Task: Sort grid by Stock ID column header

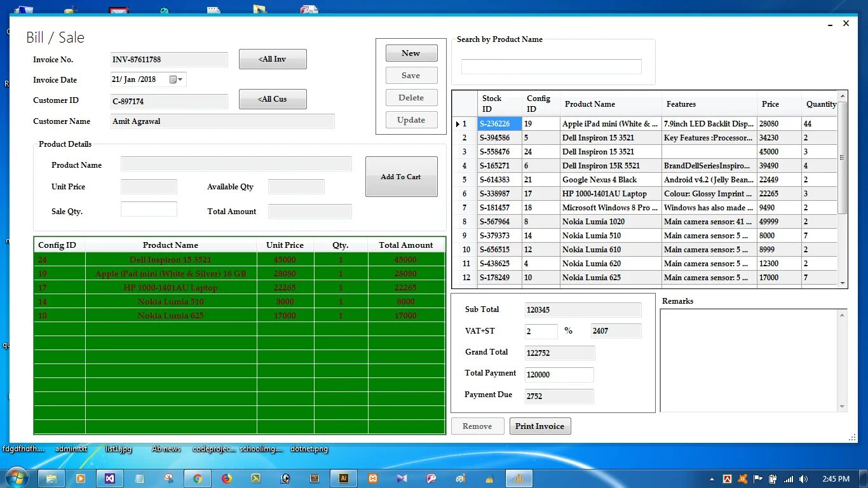Action: pos(499,104)
